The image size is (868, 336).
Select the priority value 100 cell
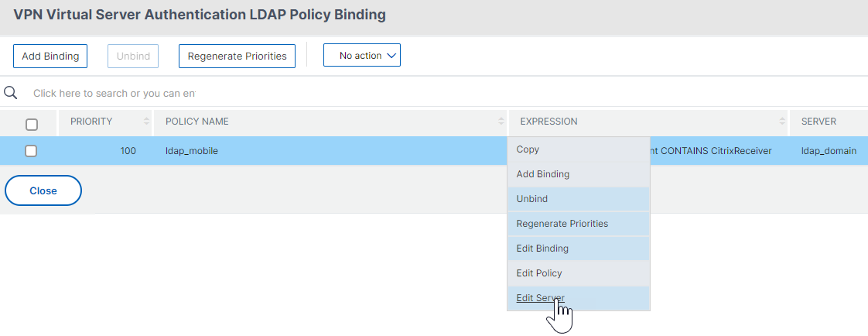128,150
